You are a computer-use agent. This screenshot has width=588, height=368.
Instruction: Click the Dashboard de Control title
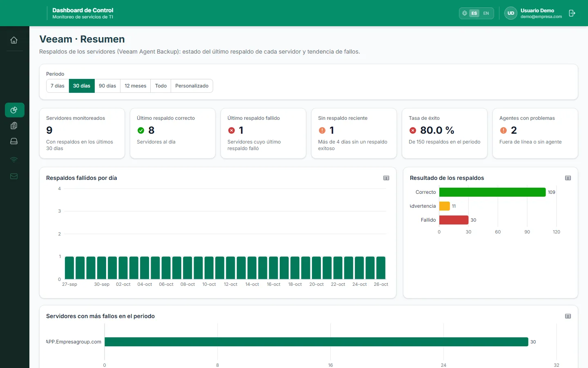(x=83, y=10)
